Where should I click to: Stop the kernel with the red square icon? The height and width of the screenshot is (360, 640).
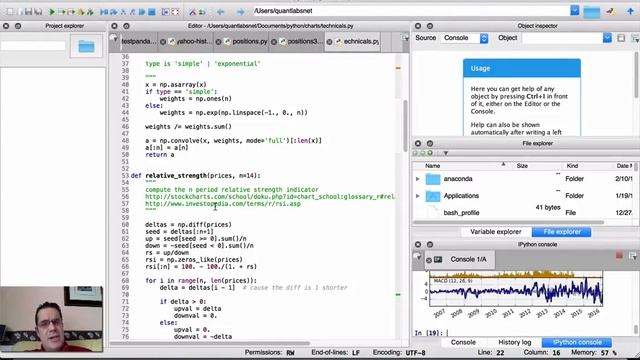(619, 256)
